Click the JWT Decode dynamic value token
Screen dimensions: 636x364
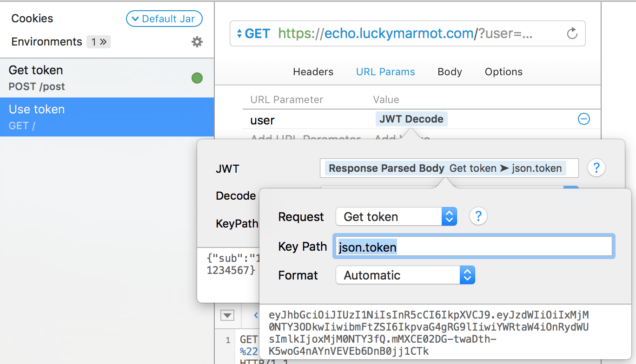[x=411, y=119]
